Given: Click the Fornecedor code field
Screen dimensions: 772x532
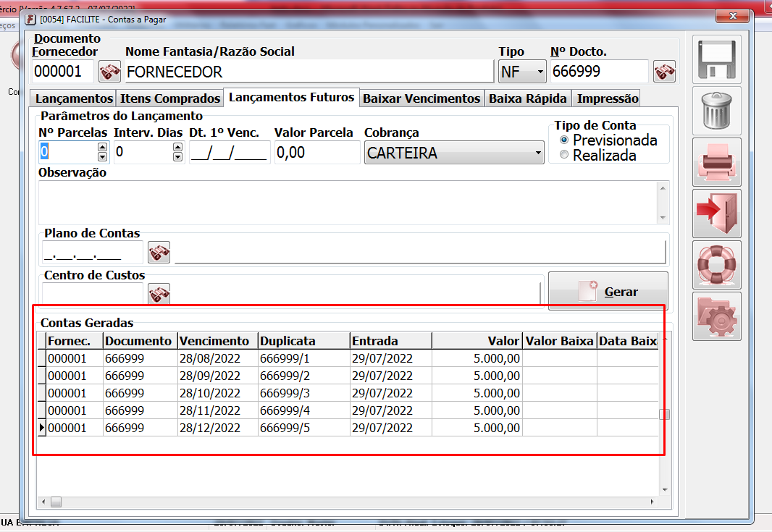Looking at the screenshot, I should (x=62, y=72).
